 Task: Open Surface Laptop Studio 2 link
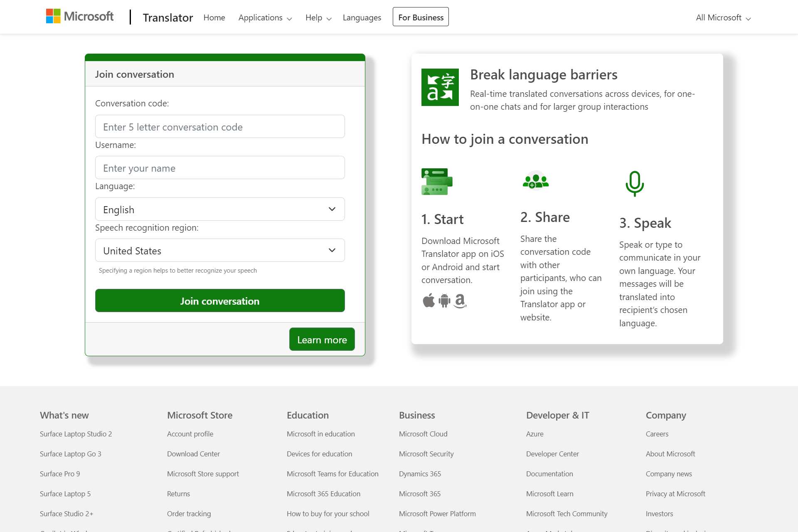point(76,434)
